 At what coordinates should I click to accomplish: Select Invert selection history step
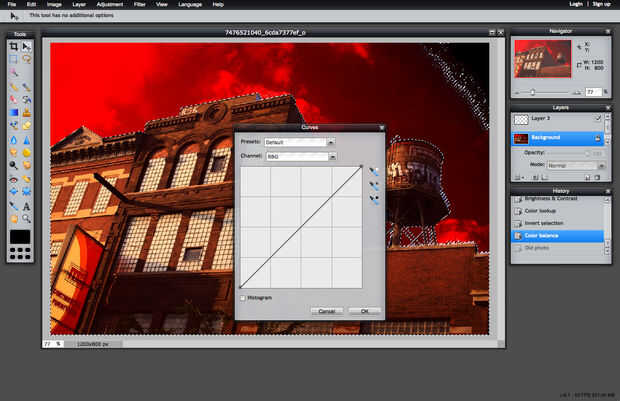(558, 223)
